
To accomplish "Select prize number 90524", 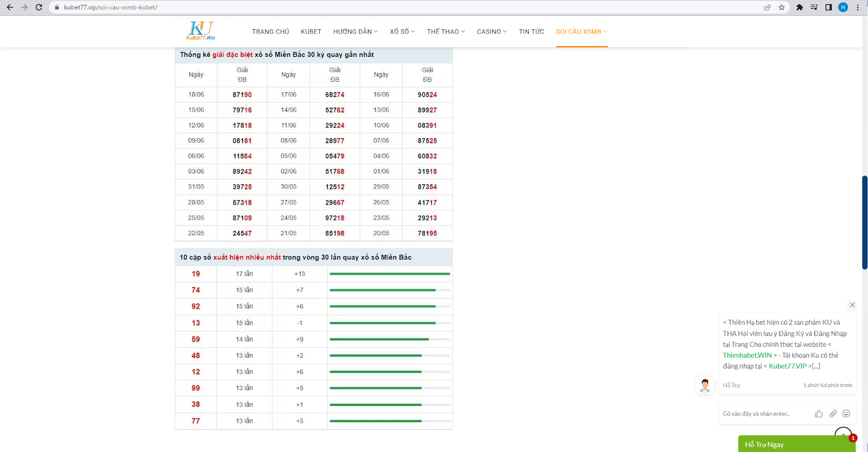I will (x=427, y=95).
